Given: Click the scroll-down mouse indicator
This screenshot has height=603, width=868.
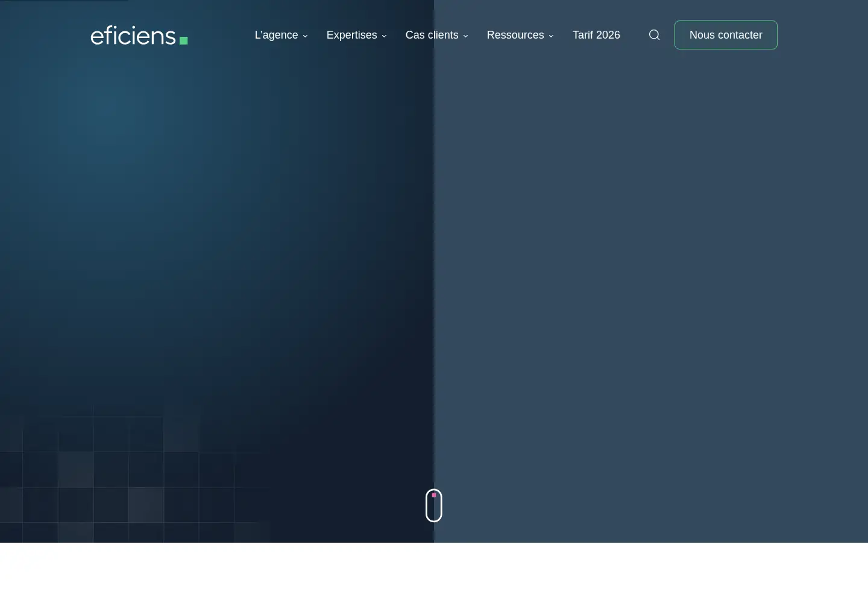Looking at the screenshot, I should click(x=434, y=505).
